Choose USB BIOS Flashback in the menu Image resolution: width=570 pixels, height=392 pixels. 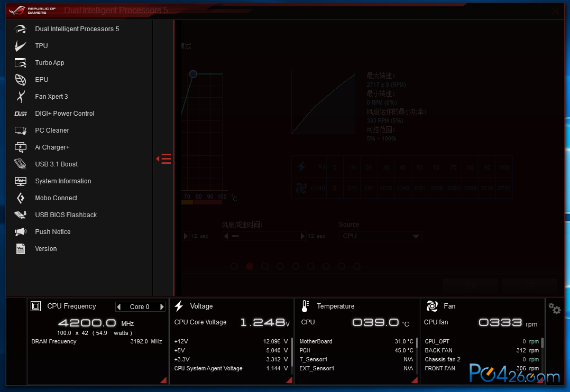pos(66,214)
